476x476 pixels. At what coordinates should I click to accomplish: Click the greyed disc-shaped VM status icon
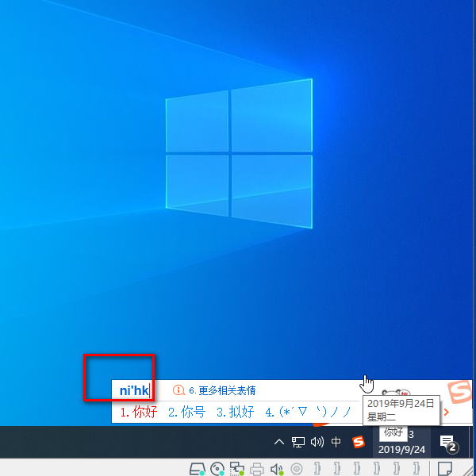[x=297, y=469]
